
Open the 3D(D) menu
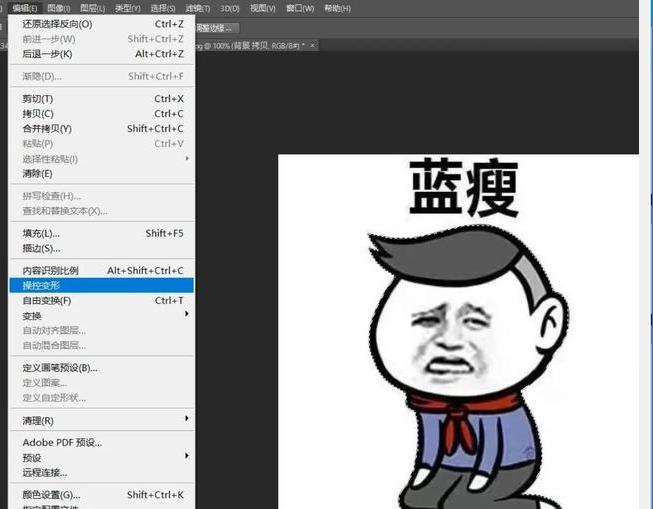229,8
